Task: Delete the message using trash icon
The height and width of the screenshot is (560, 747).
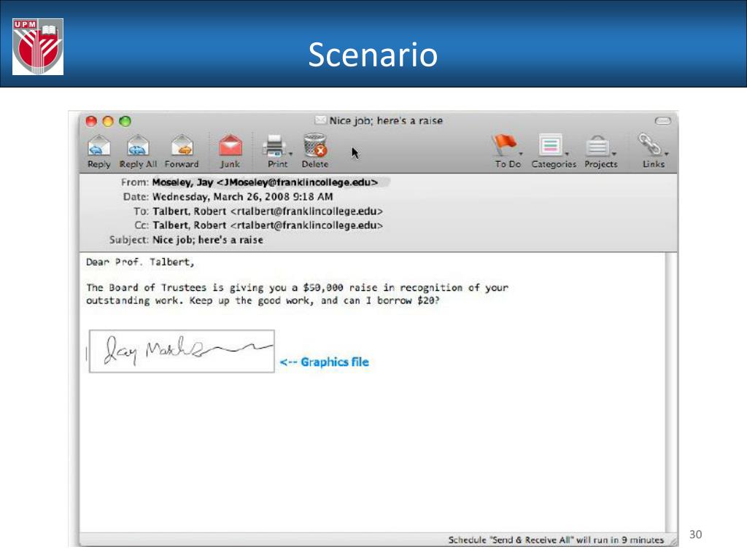Action: click(x=315, y=145)
